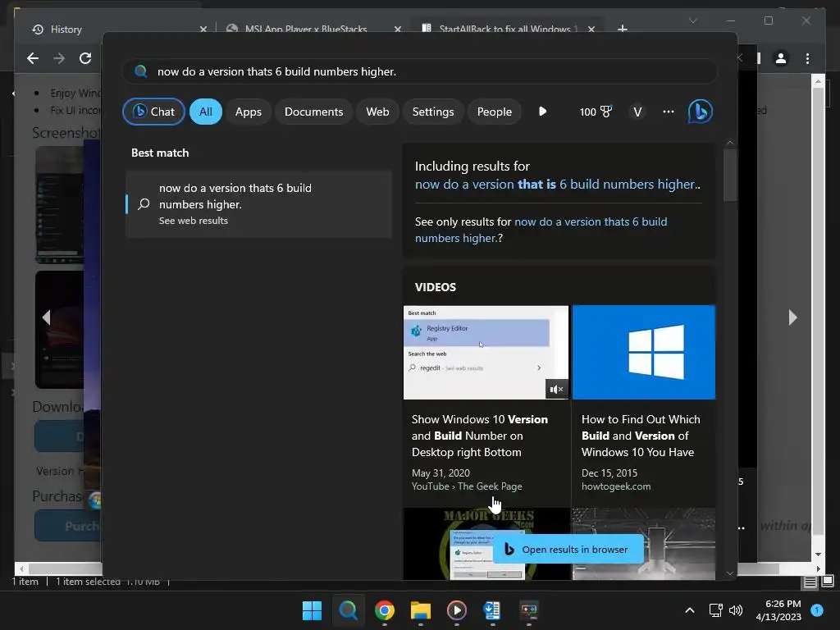Switch to Apps search filter
The height and width of the screenshot is (630, 840).
248,112
